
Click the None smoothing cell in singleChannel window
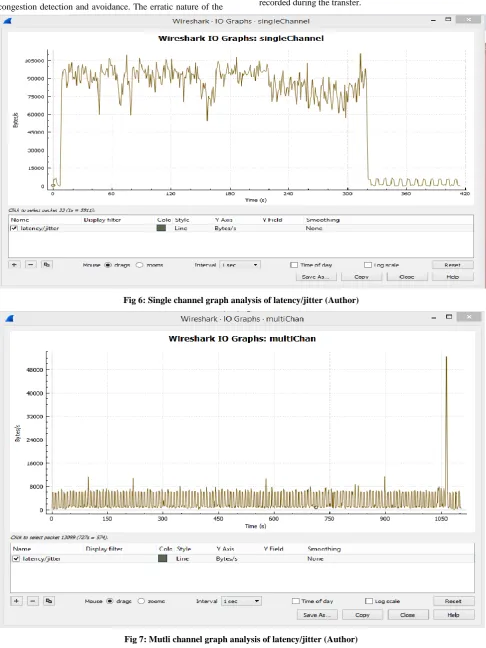click(314, 228)
